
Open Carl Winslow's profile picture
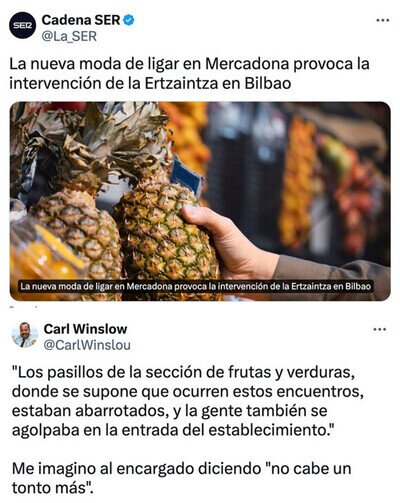tap(25, 335)
